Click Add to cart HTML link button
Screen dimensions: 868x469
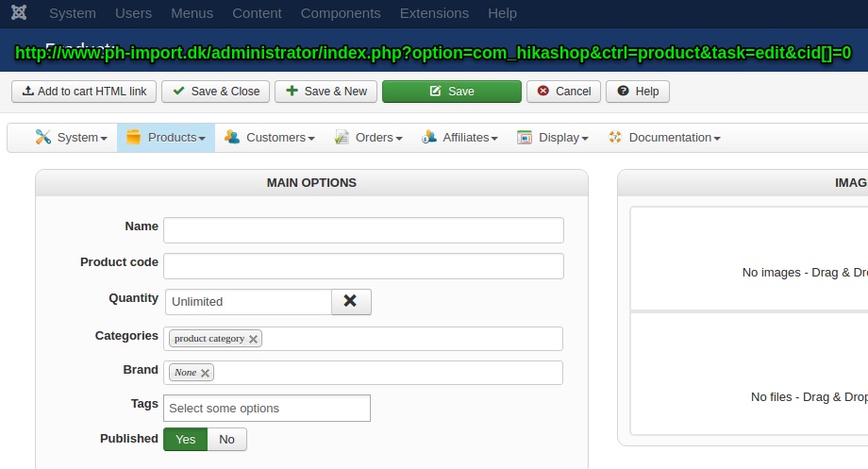pyautogui.click(x=84, y=92)
